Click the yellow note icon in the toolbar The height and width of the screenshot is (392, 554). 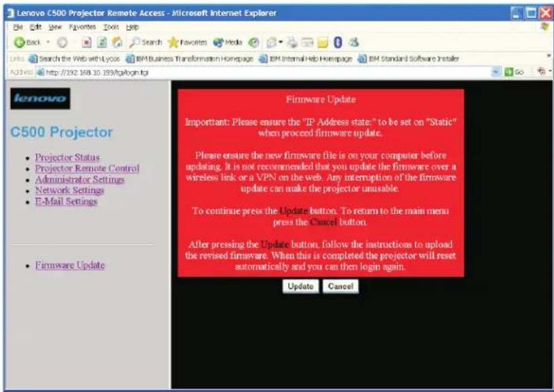(323, 43)
